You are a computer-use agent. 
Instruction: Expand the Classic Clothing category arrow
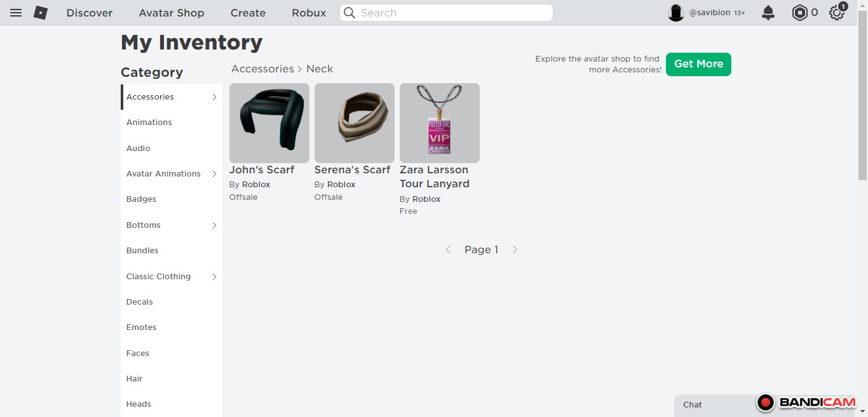214,277
